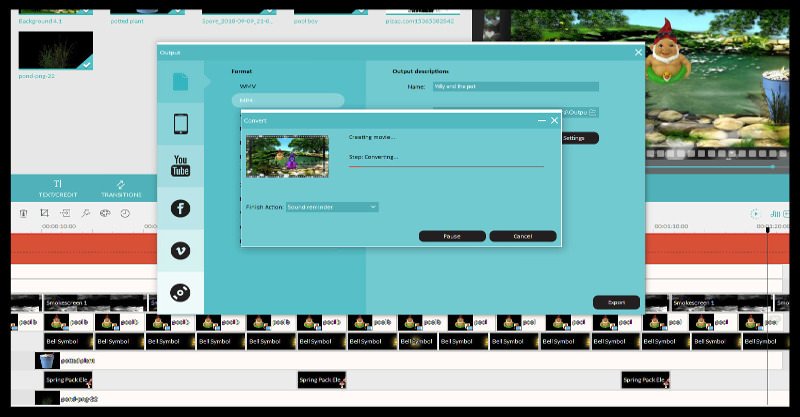Click the 00:01:10:00 timeline ruler mark

pos(671,226)
